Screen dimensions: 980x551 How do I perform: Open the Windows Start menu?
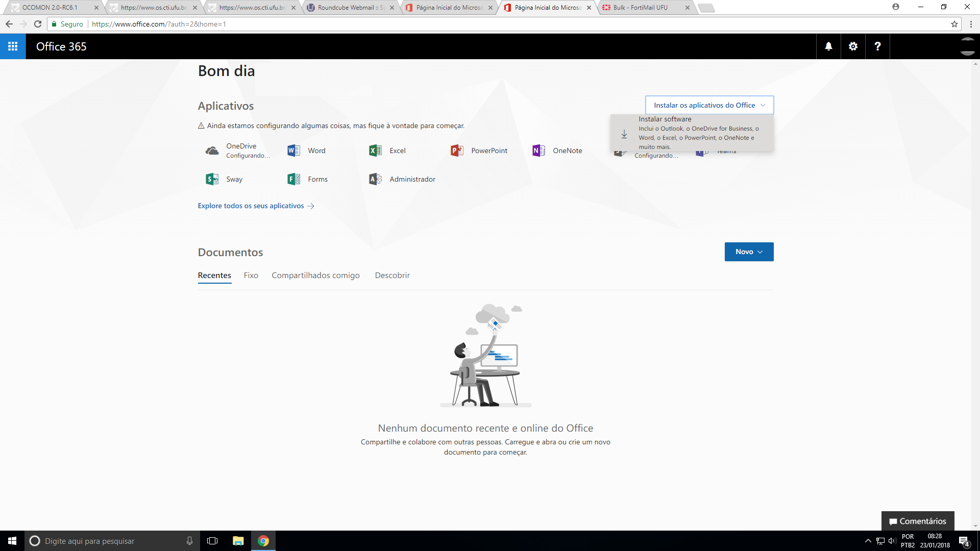pos(12,541)
